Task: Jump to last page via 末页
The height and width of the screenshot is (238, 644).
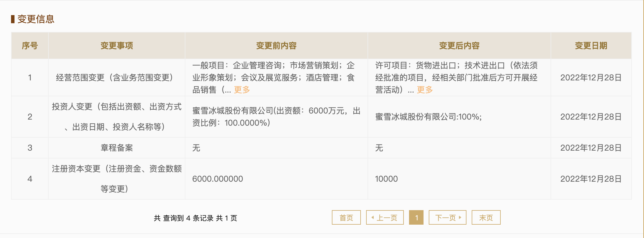Action: [486, 217]
